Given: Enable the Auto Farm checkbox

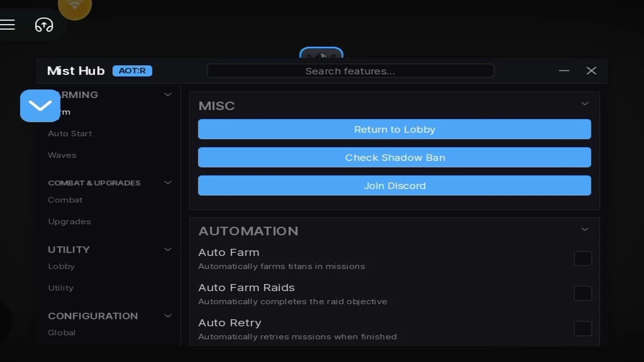Looking at the screenshot, I should (x=583, y=258).
